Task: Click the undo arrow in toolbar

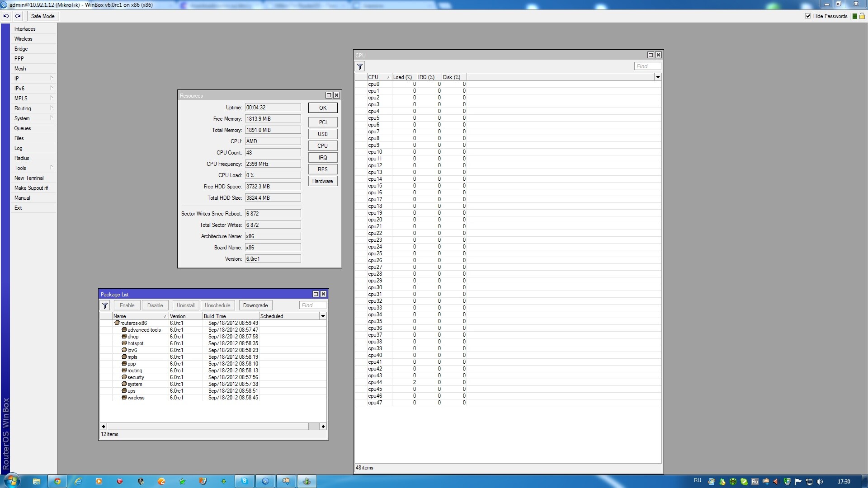Action: [x=6, y=16]
